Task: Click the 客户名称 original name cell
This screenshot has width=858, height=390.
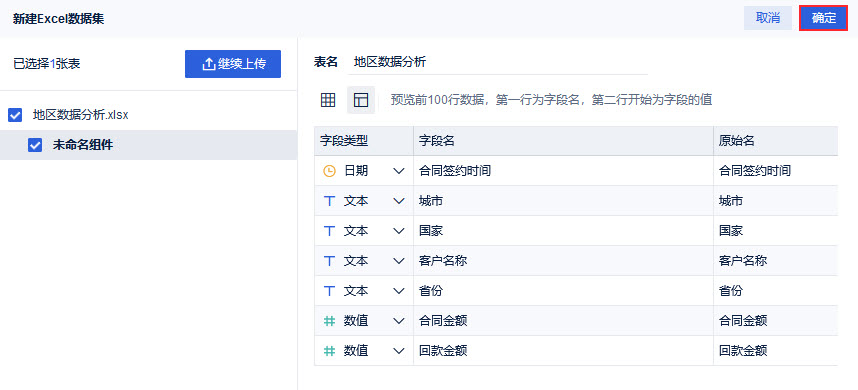Action: 775,261
